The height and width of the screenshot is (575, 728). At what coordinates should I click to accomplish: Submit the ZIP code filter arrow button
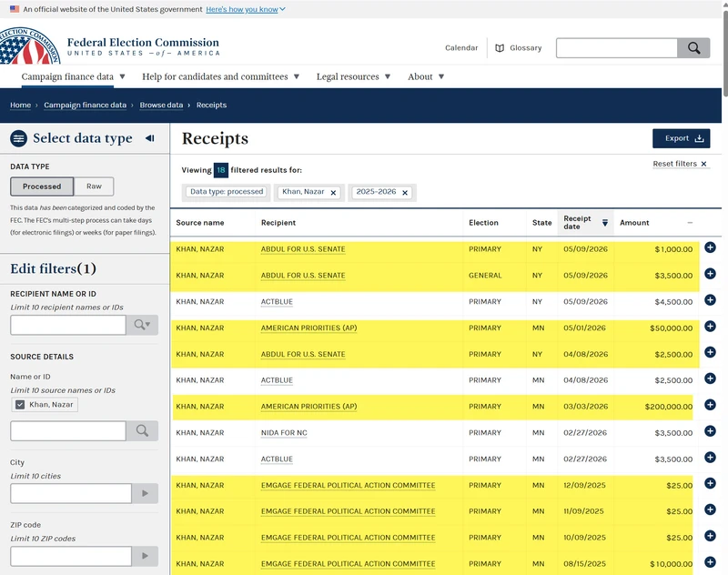tap(145, 556)
